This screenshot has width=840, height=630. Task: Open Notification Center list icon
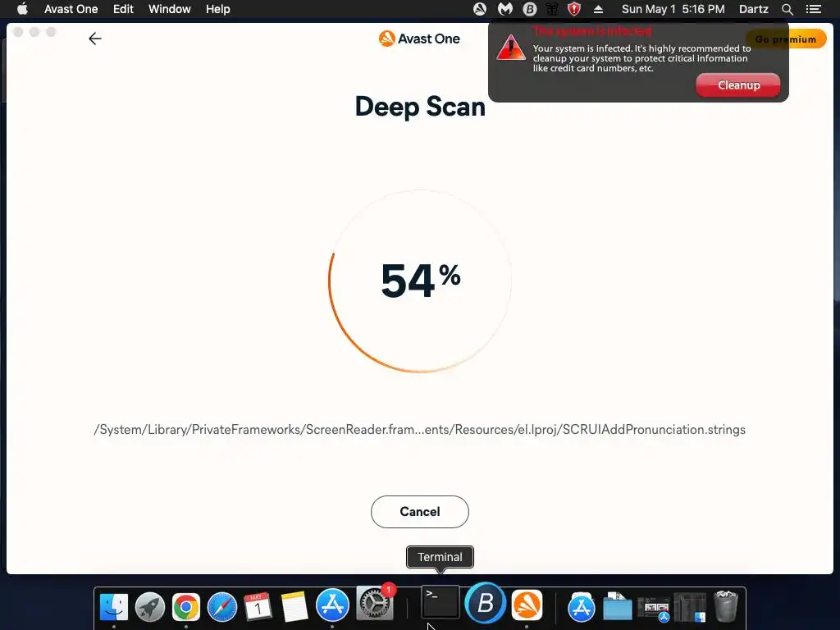pyautogui.click(x=813, y=9)
